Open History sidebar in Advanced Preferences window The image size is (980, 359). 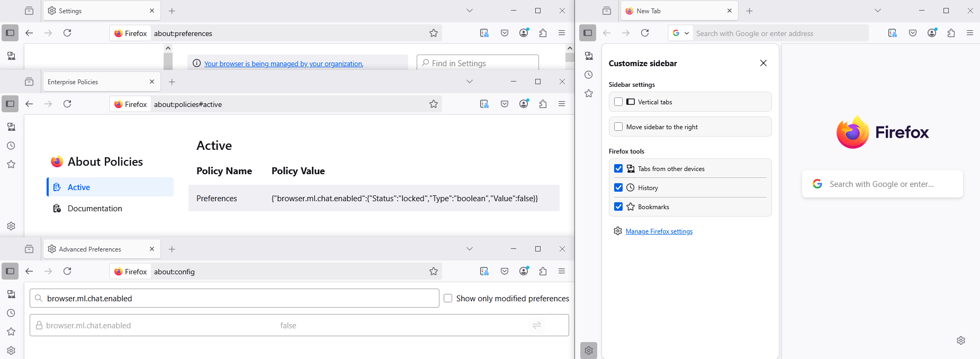[x=11, y=313]
